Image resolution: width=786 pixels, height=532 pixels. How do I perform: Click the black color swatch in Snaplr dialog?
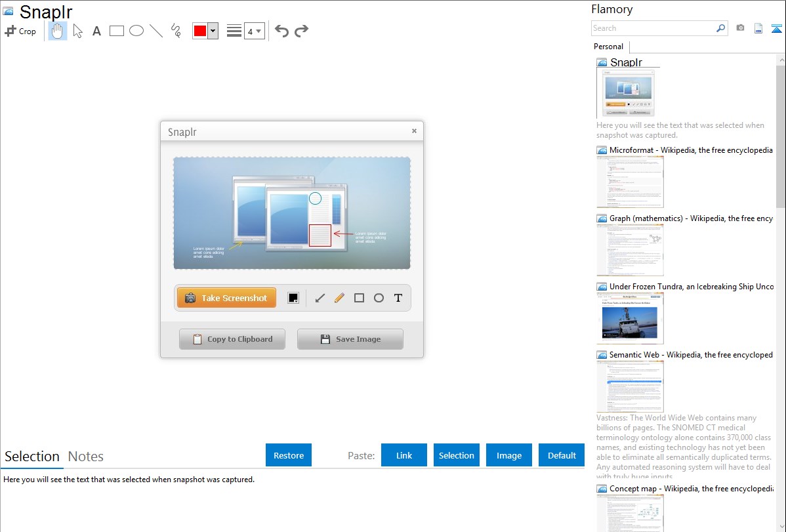tap(293, 298)
